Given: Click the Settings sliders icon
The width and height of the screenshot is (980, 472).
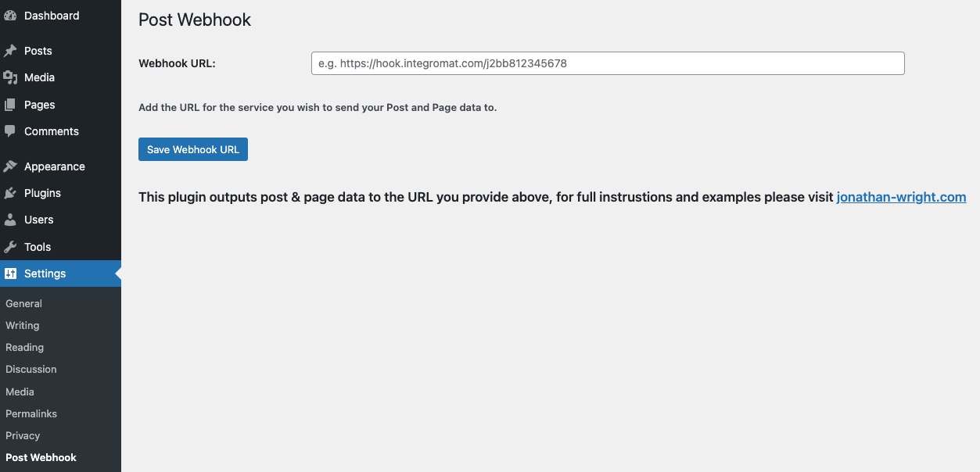Looking at the screenshot, I should [10, 274].
